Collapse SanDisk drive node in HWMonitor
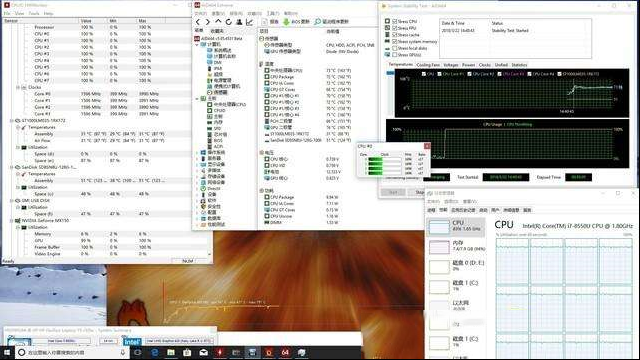 point(11,167)
